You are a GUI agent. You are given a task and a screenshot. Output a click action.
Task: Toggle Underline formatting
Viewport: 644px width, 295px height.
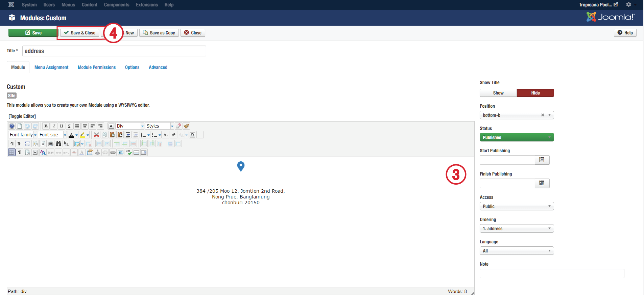pos(62,126)
